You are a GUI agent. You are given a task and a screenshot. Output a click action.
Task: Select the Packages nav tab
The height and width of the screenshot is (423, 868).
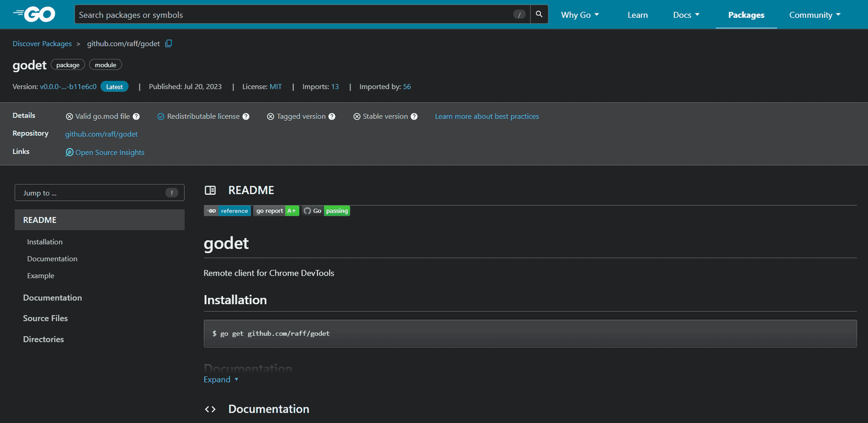tap(746, 15)
